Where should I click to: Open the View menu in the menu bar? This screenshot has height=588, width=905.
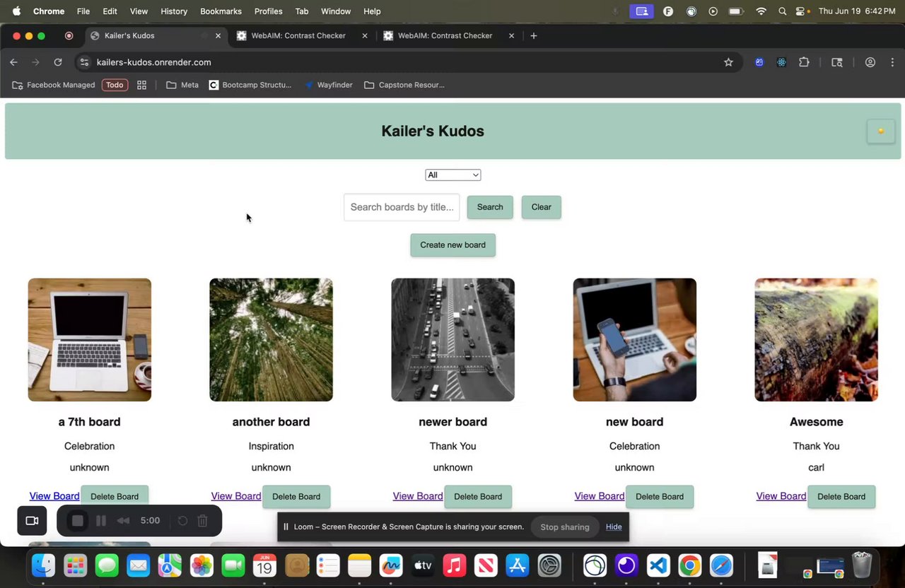(x=139, y=11)
